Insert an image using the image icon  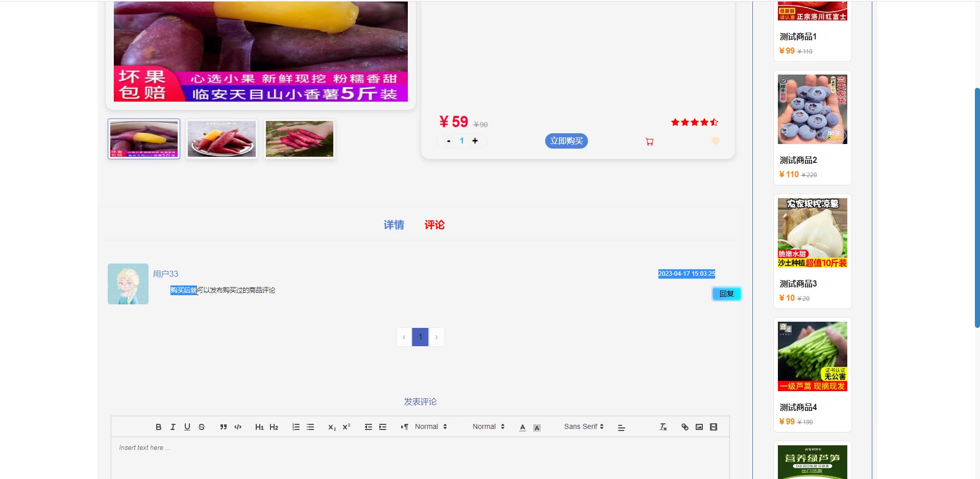(x=699, y=427)
